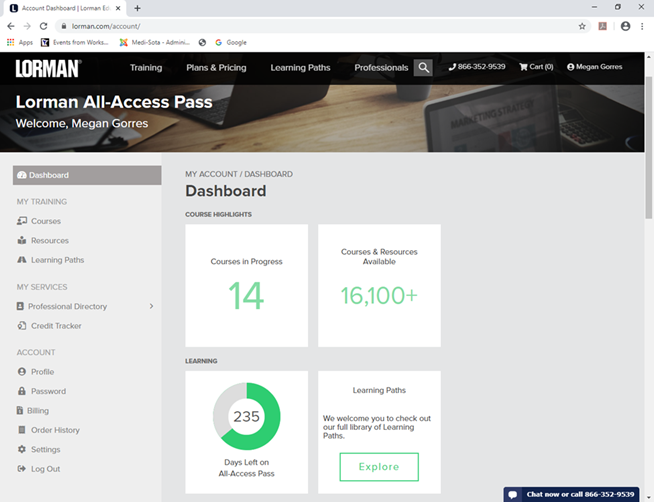Open Chrome three-dot menu

(x=642, y=26)
